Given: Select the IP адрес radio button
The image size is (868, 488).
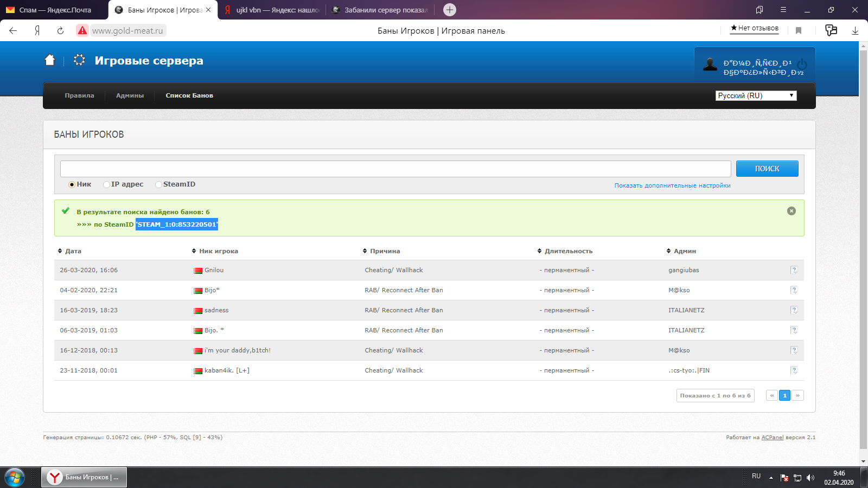Looking at the screenshot, I should 106,184.
